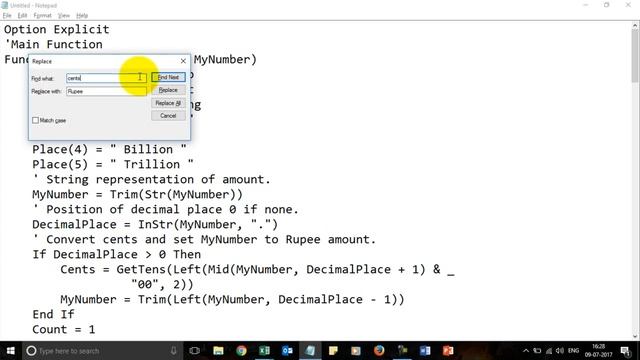The width and height of the screenshot is (640, 360).
Task: Open Word from the taskbar
Action: tap(425, 351)
